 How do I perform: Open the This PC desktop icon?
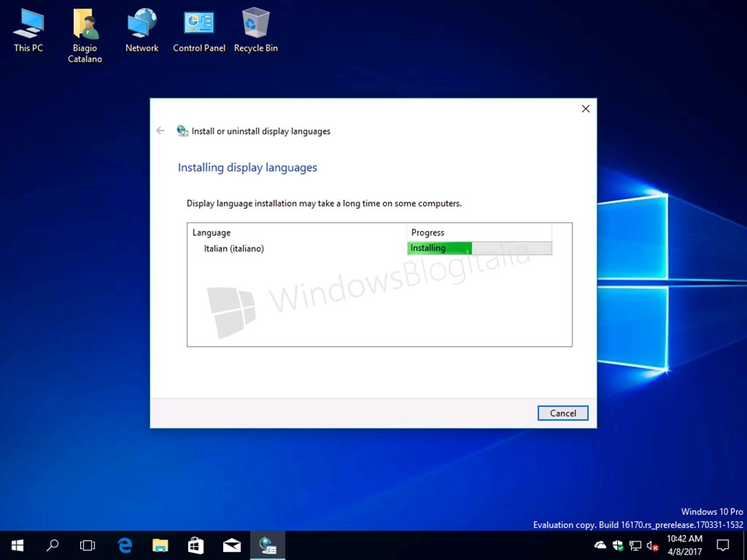(29, 31)
